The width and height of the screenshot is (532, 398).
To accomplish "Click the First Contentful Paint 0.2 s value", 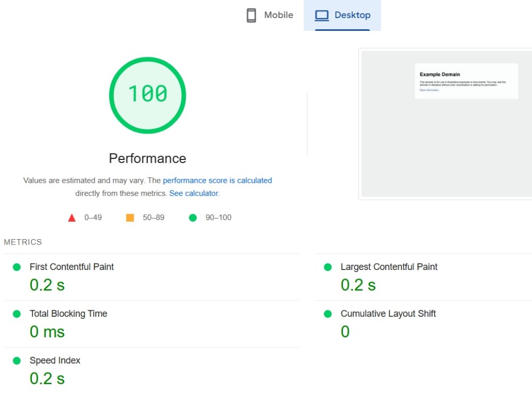I will (x=47, y=285).
